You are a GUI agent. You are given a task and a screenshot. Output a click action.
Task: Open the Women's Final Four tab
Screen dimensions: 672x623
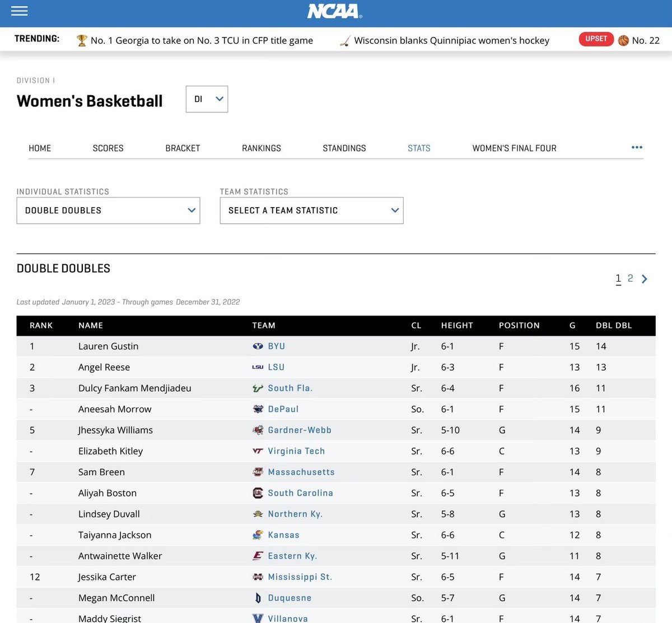tap(515, 148)
